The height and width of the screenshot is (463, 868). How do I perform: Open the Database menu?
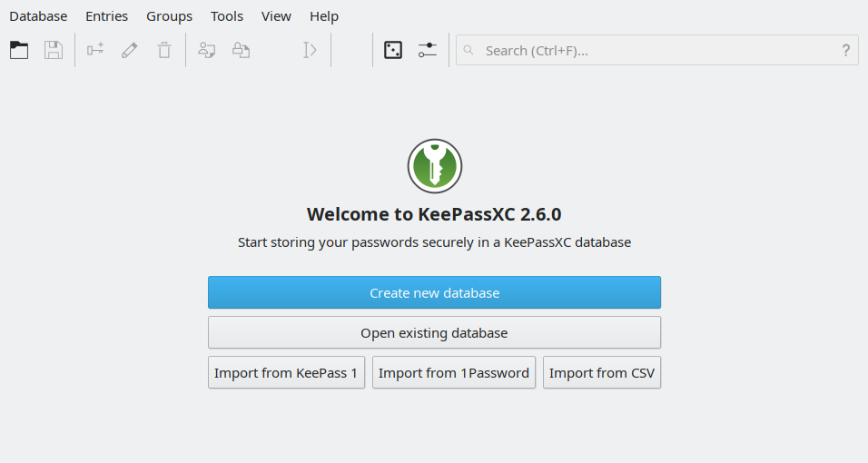click(38, 16)
